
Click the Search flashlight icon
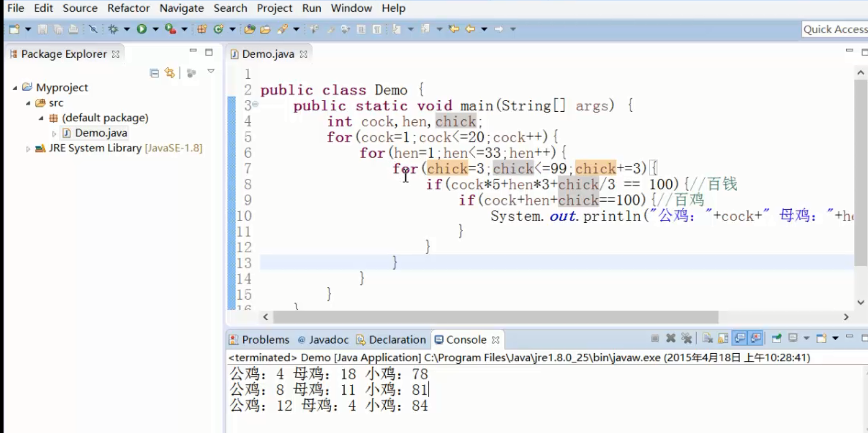pyautogui.click(x=283, y=29)
